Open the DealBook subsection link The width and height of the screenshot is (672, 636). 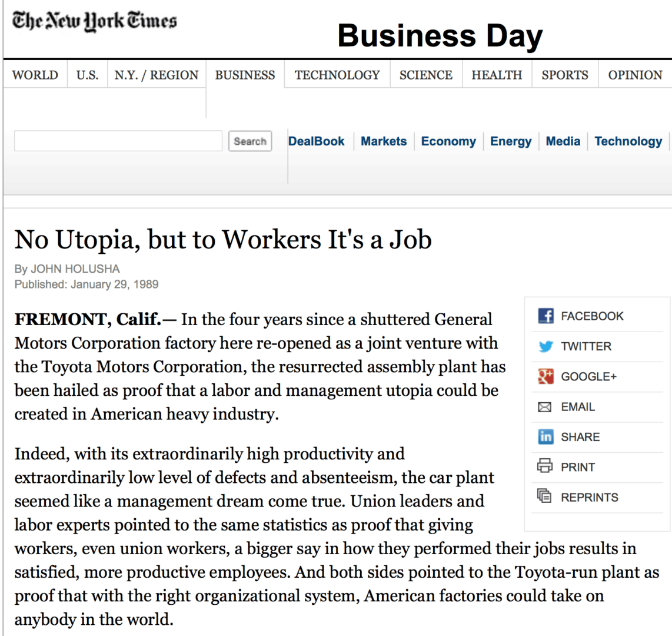(x=317, y=141)
